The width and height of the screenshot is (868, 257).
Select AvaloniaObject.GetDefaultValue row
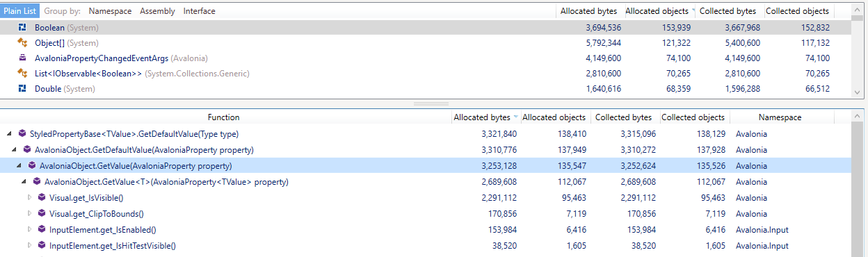point(426,150)
